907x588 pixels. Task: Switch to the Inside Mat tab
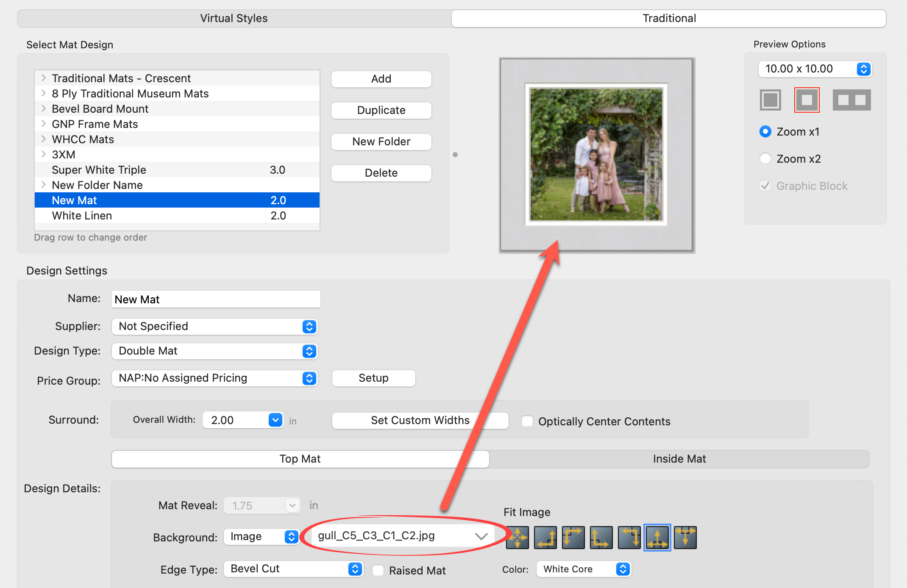(x=679, y=459)
